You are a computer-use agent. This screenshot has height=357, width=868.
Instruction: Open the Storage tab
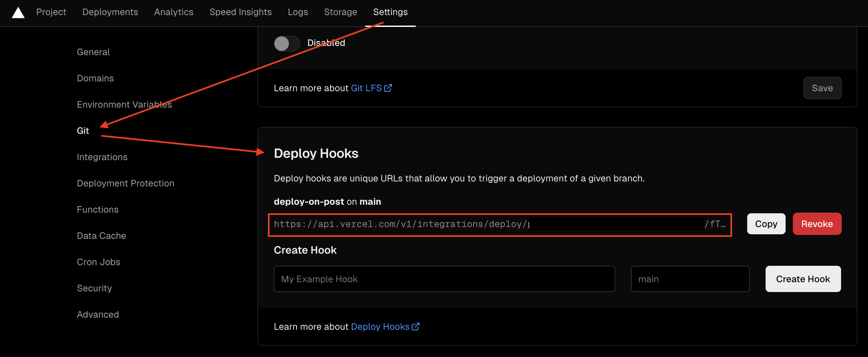pos(340,12)
